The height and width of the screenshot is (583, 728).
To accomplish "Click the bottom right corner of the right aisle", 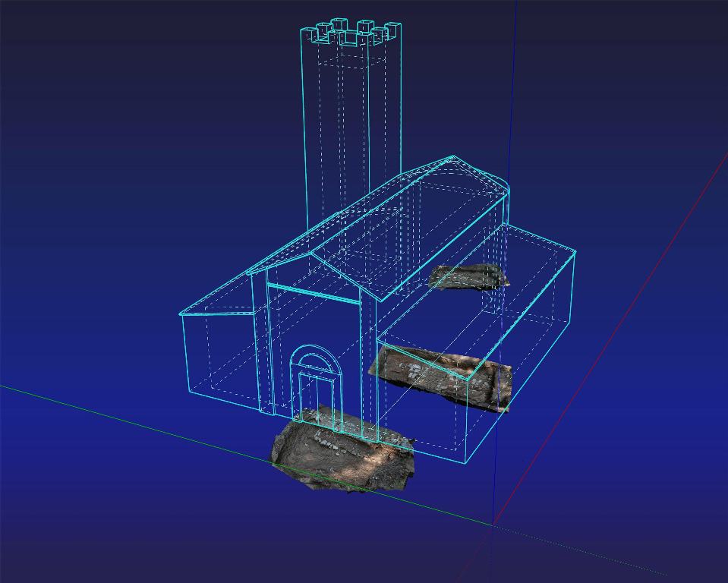I will (x=465, y=461).
